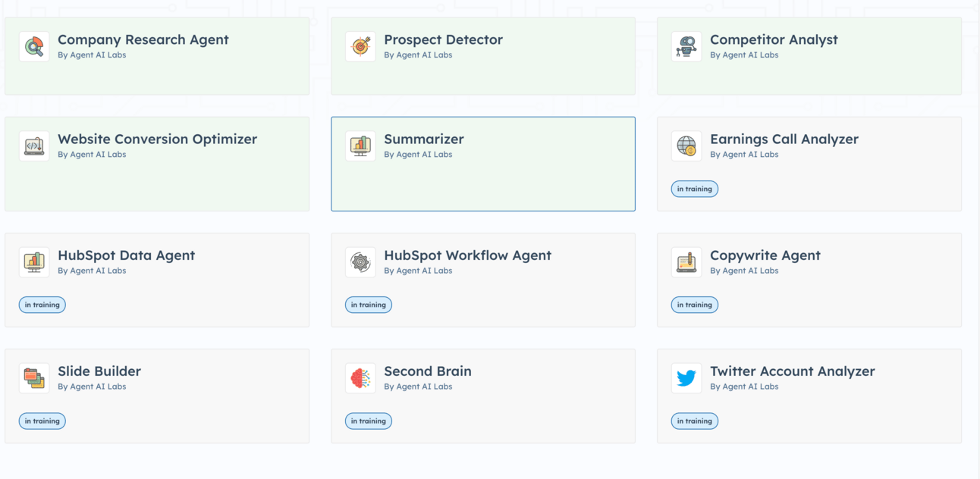Viewport: 980px width, 479px height.
Task: Click the Company Research Agent magnifier icon
Action: pyautogui.click(x=34, y=47)
